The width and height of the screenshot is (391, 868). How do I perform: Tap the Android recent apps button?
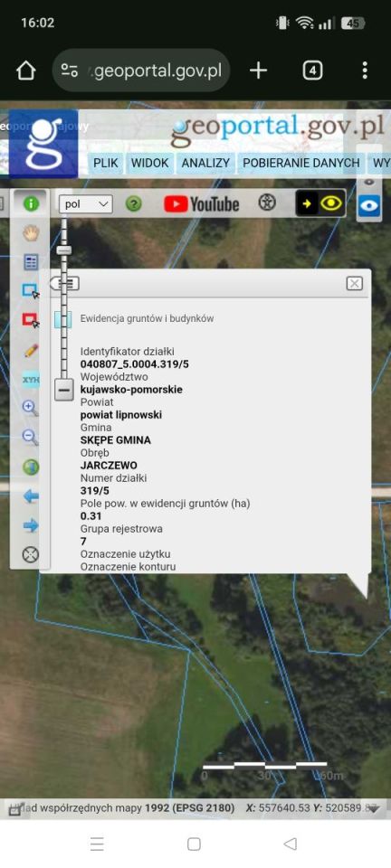[97, 844]
